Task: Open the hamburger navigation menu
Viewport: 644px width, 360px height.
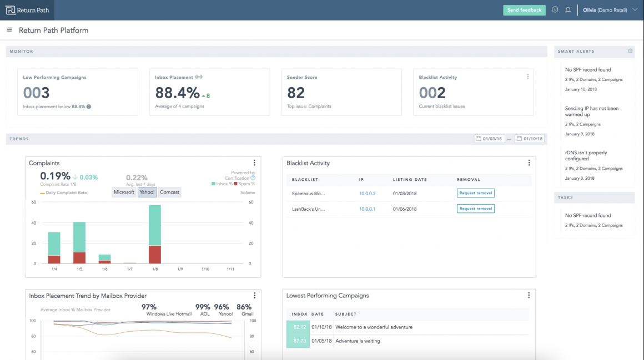Action: [x=9, y=30]
